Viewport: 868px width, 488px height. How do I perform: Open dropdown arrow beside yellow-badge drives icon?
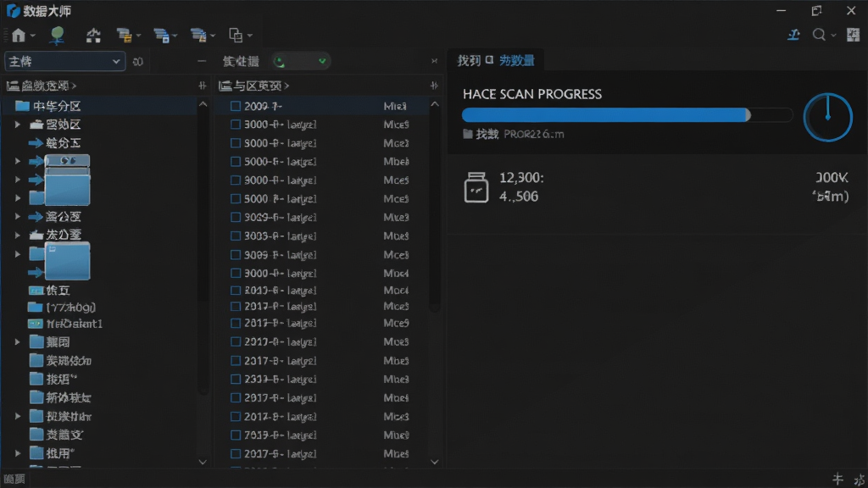click(138, 36)
